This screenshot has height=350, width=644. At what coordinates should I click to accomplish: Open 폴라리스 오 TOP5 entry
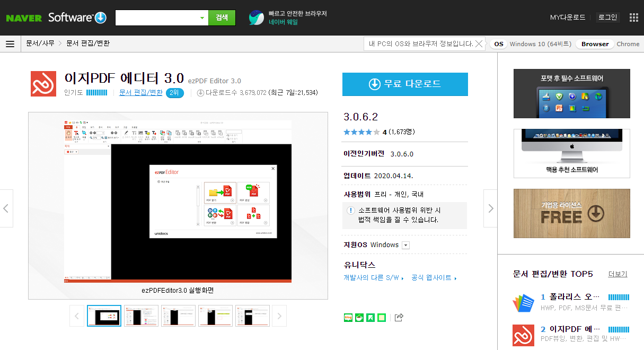(570, 297)
